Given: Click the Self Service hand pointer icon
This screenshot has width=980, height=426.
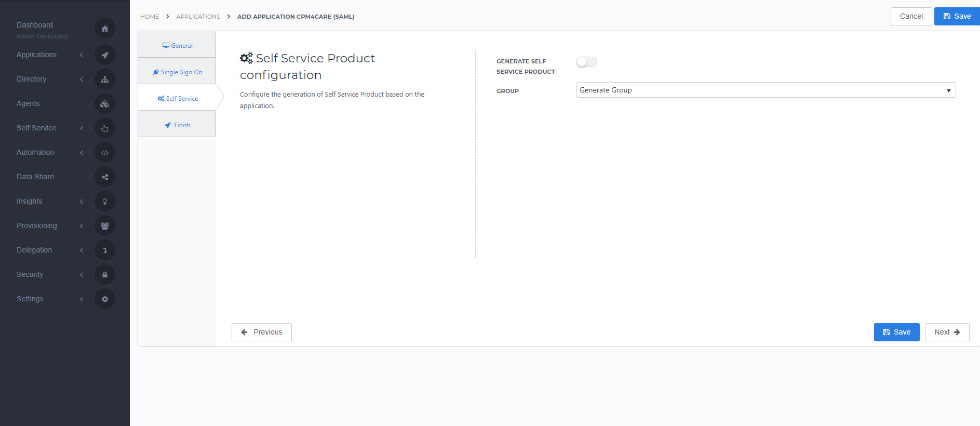Looking at the screenshot, I should coord(105,128).
